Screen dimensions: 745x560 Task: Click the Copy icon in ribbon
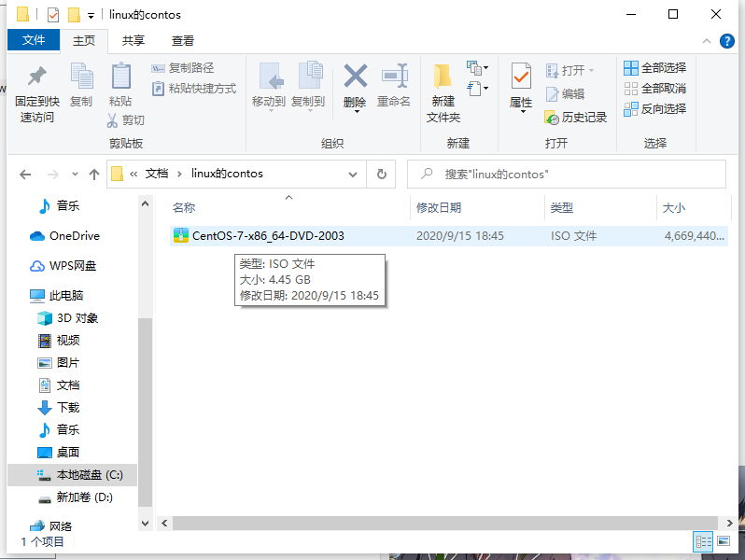coord(81,76)
